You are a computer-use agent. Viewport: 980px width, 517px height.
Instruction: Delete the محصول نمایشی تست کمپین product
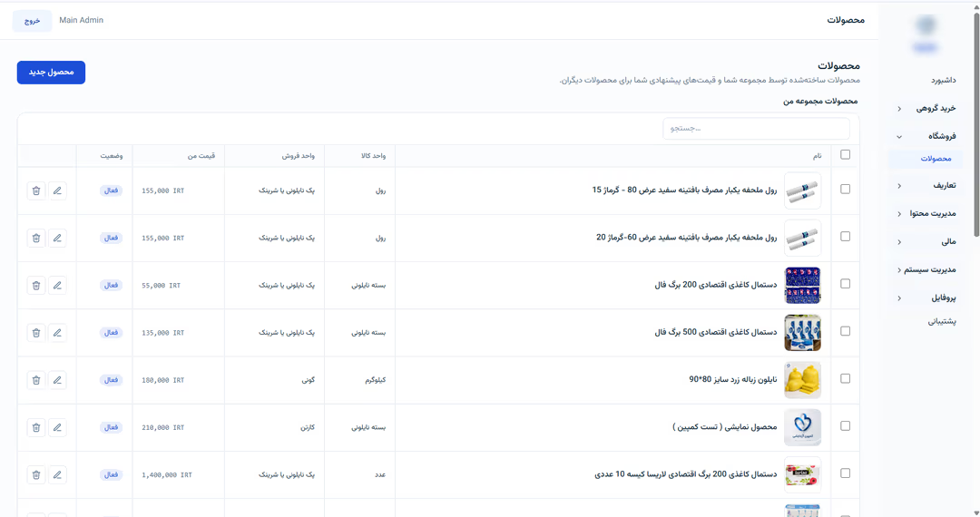[x=36, y=427]
